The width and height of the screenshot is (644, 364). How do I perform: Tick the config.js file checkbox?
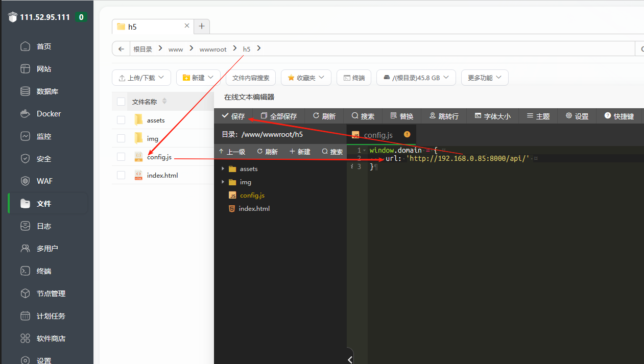[x=121, y=157]
